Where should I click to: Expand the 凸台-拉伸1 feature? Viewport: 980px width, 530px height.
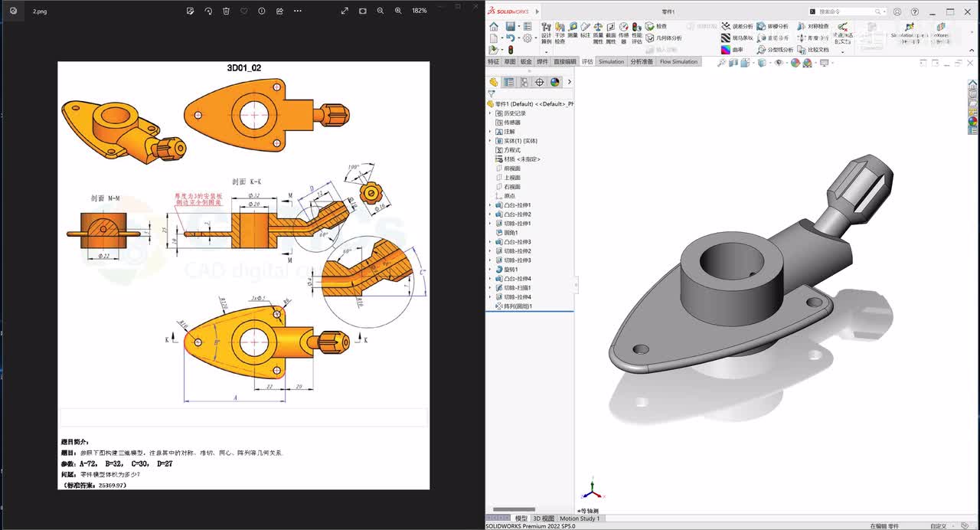(x=490, y=205)
